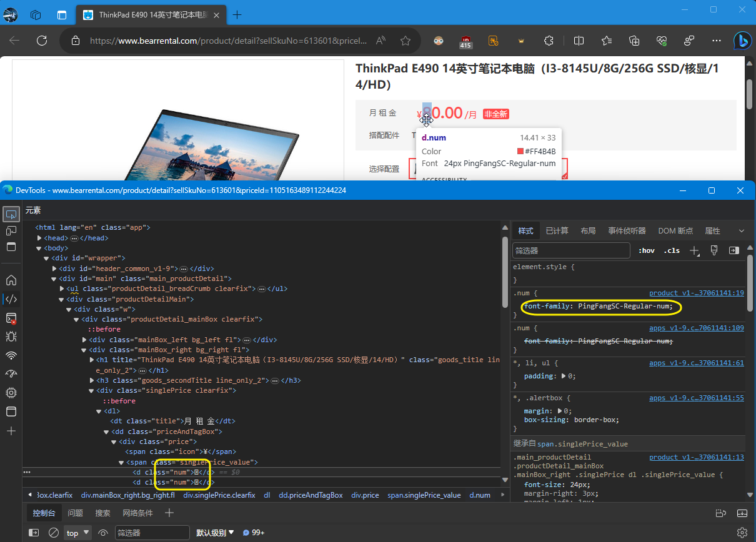Activate the inspect element picker tool

coord(11,214)
